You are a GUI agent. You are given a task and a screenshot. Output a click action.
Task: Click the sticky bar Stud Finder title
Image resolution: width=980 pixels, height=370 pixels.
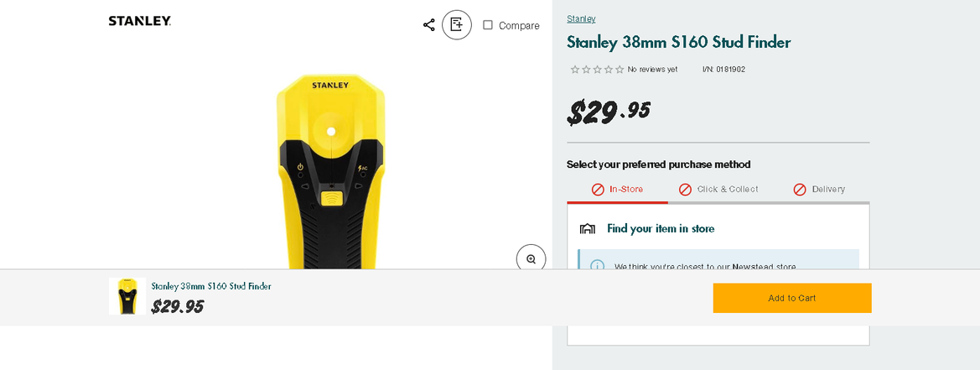[x=211, y=286]
